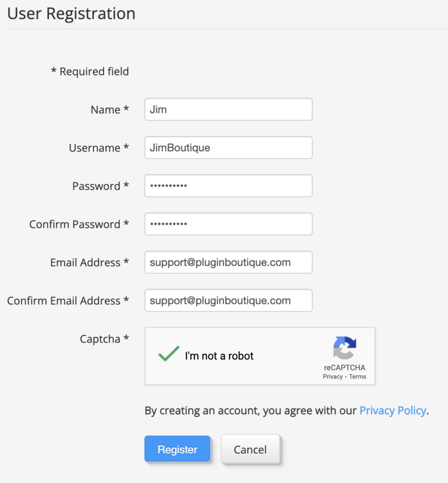
Task: Open the reCAPTCHA Privacy link
Action: tap(333, 377)
